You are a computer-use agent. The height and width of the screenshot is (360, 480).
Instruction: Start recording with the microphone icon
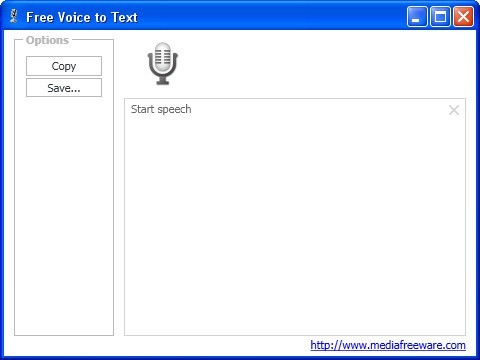click(x=163, y=63)
